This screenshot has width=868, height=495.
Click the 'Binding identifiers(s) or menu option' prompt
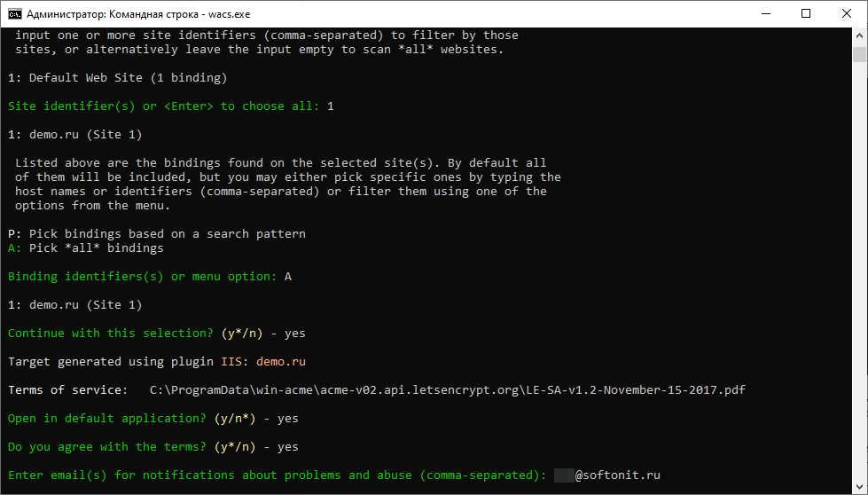pos(142,277)
